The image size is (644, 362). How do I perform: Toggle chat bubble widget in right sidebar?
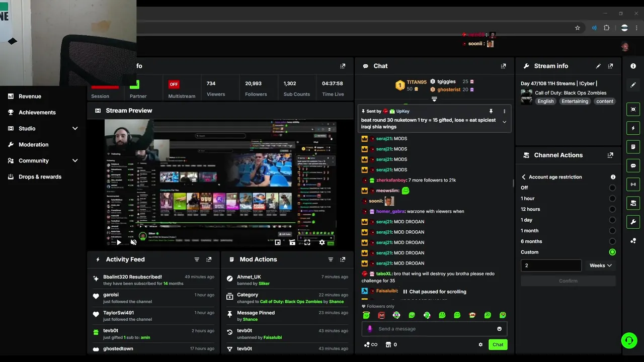click(633, 165)
